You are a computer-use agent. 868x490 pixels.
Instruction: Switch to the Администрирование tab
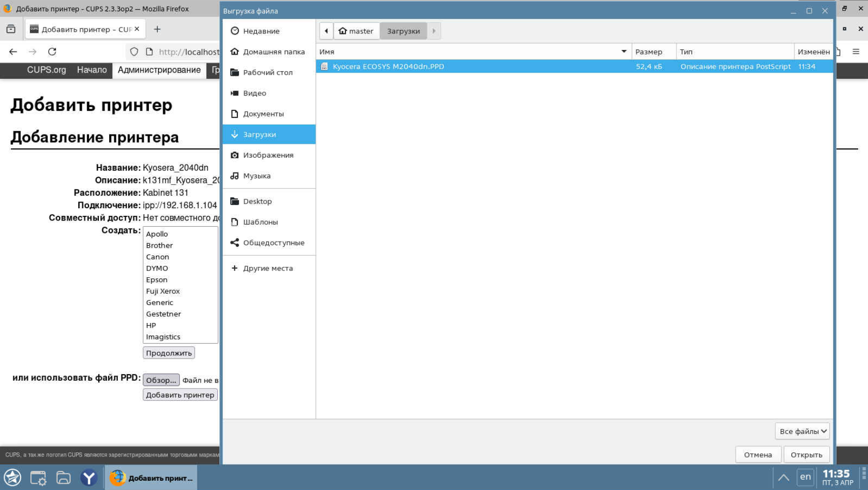[159, 70]
